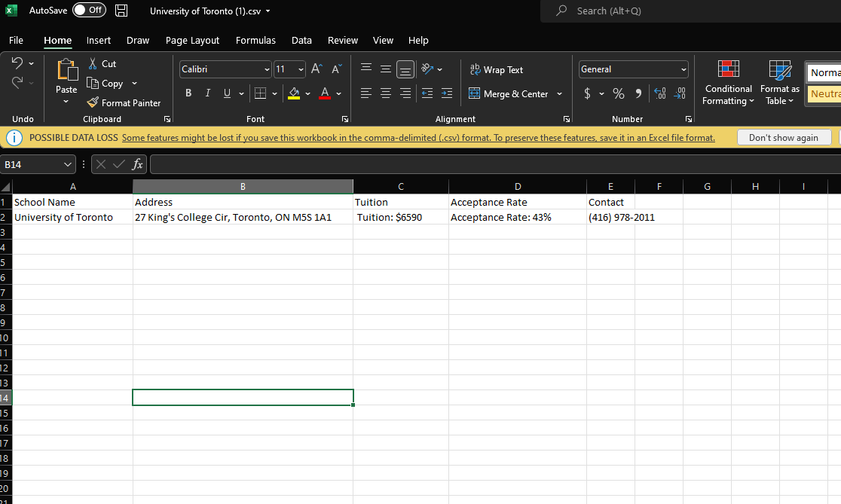The width and height of the screenshot is (841, 504).
Task: Open Conditional Formatting menu
Action: [729, 83]
